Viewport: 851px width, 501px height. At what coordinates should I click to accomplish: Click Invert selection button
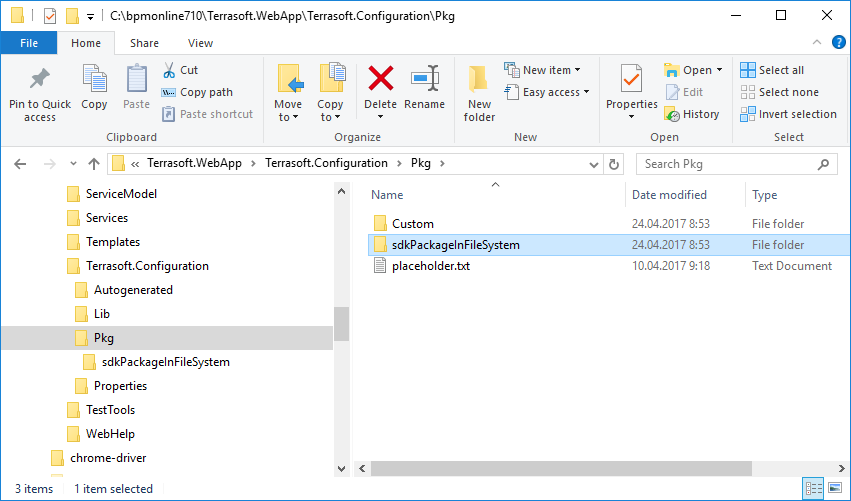[788, 114]
